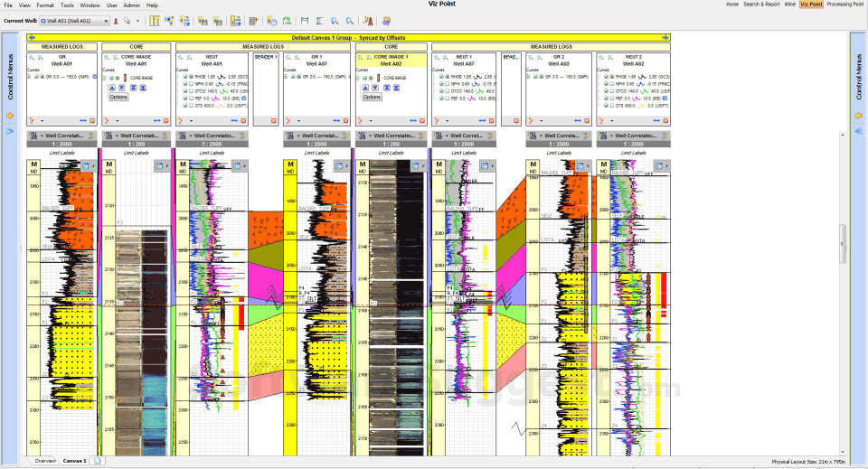Click the left yellow arrow on the Control Menus sidebar
This screenshot has width=868, height=469.
[x=10, y=116]
